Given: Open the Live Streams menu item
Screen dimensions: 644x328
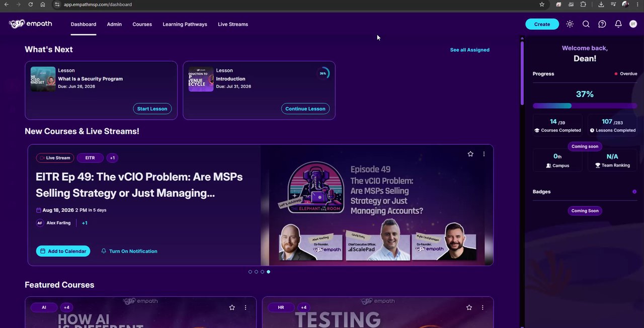Looking at the screenshot, I should pos(233,24).
